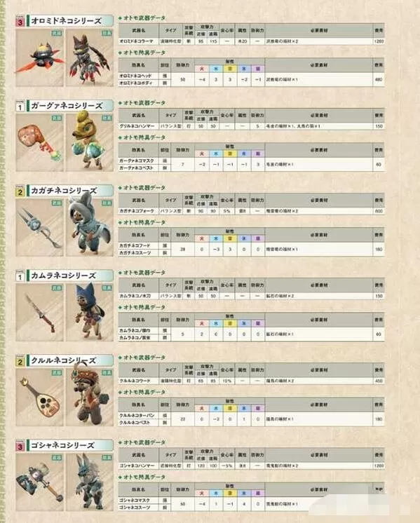Click the blue-hooded カムラネコ armor image

click(x=90, y=313)
